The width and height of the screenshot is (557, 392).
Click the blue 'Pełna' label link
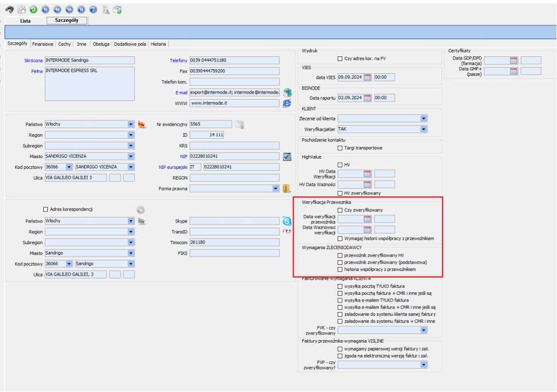pyautogui.click(x=37, y=71)
